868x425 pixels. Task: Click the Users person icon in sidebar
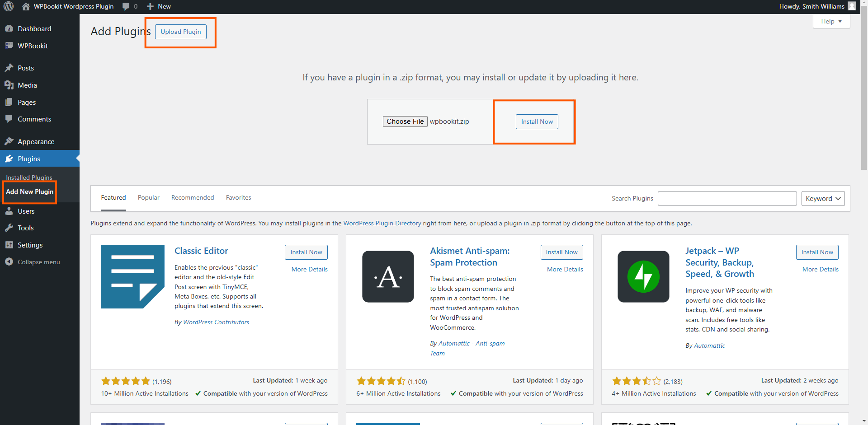[x=9, y=211]
